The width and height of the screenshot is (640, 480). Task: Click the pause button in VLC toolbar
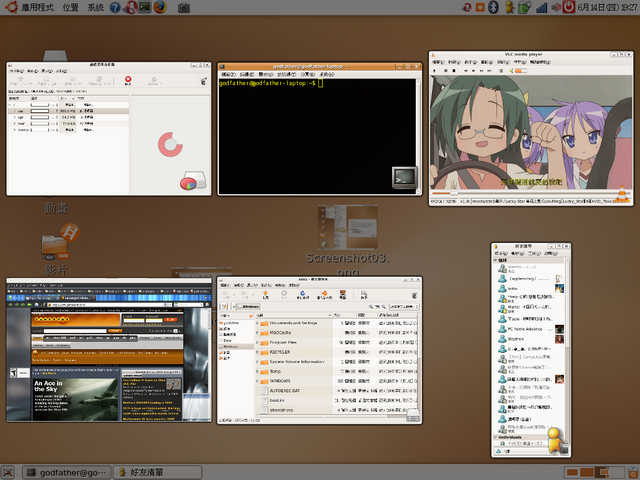point(446,71)
